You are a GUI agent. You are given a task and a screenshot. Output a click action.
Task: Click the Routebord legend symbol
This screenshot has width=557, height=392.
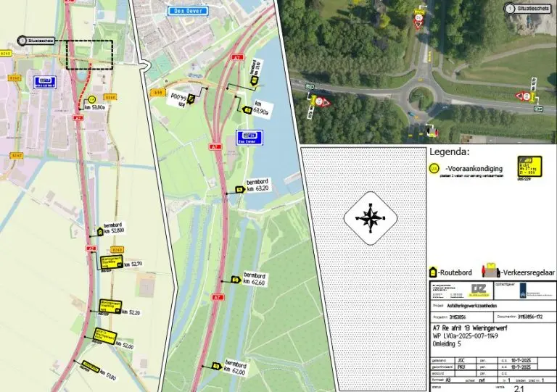pos(433,272)
